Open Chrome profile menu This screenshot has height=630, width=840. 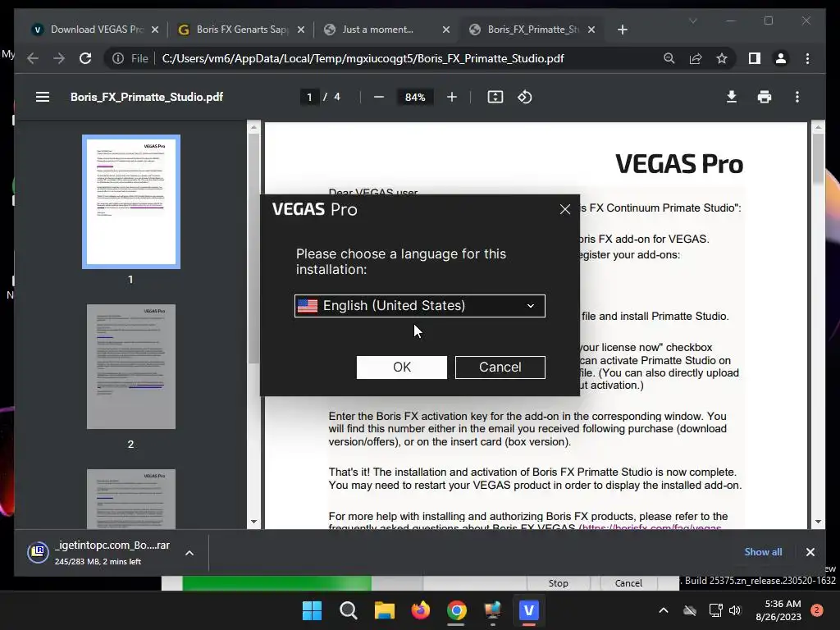781,58
